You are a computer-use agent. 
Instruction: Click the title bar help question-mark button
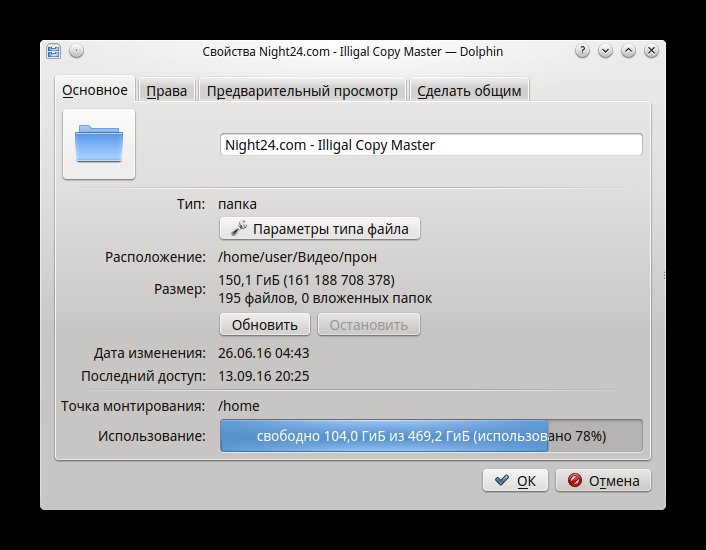coord(582,51)
